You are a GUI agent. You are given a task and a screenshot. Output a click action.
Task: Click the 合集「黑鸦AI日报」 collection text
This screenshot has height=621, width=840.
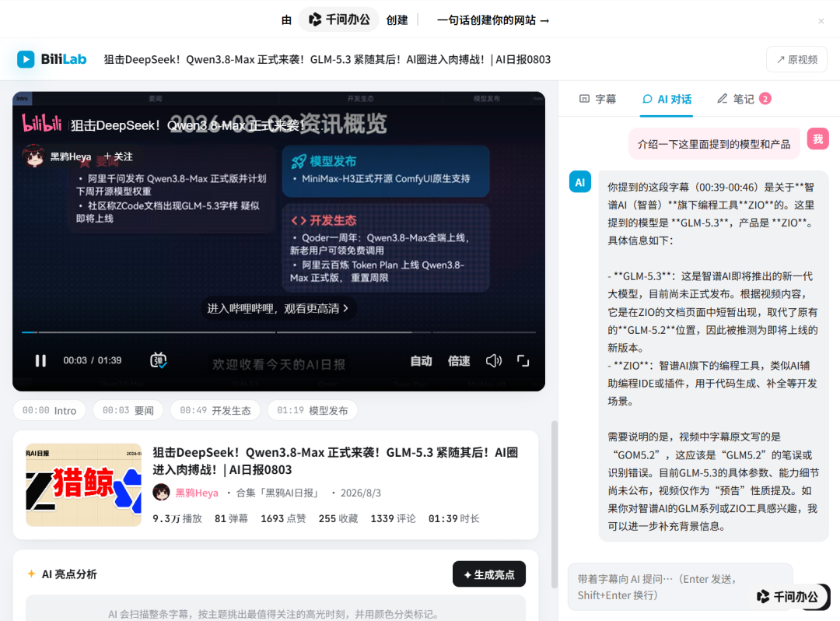tap(278, 493)
